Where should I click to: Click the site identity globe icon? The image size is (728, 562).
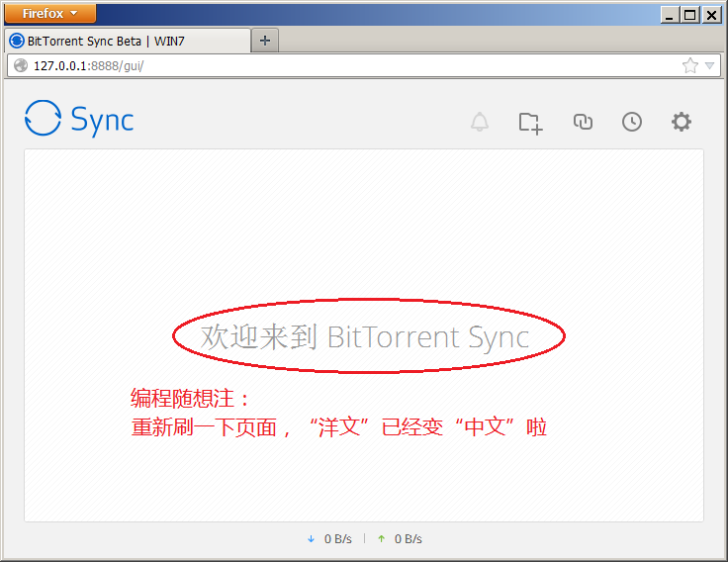coord(21,65)
